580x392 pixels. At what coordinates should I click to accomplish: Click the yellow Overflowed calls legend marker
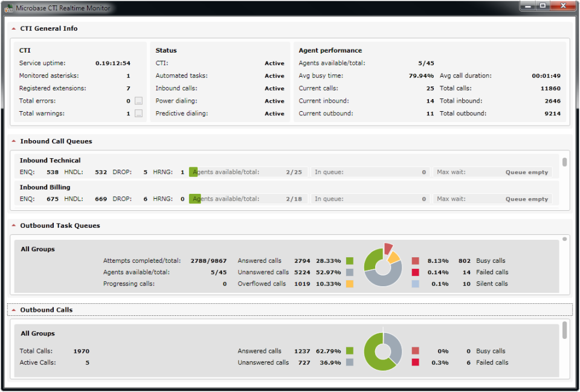click(x=349, y=284)
